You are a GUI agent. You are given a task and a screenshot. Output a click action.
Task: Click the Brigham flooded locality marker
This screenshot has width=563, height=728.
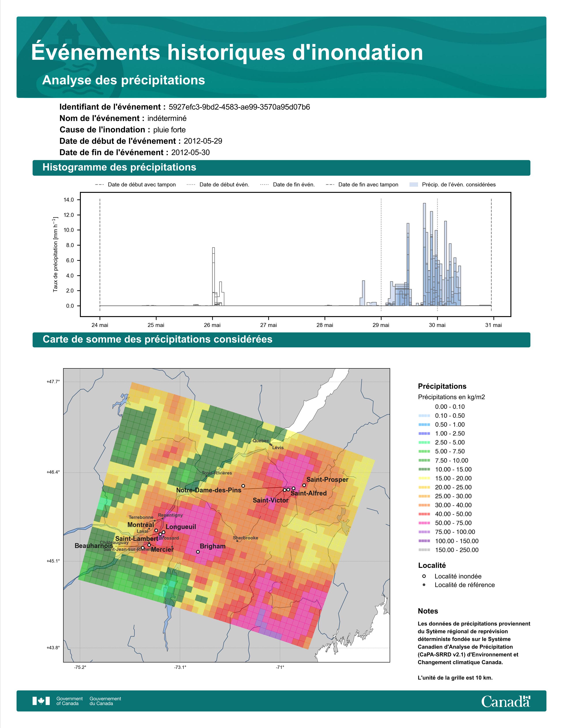pos(198,552)
